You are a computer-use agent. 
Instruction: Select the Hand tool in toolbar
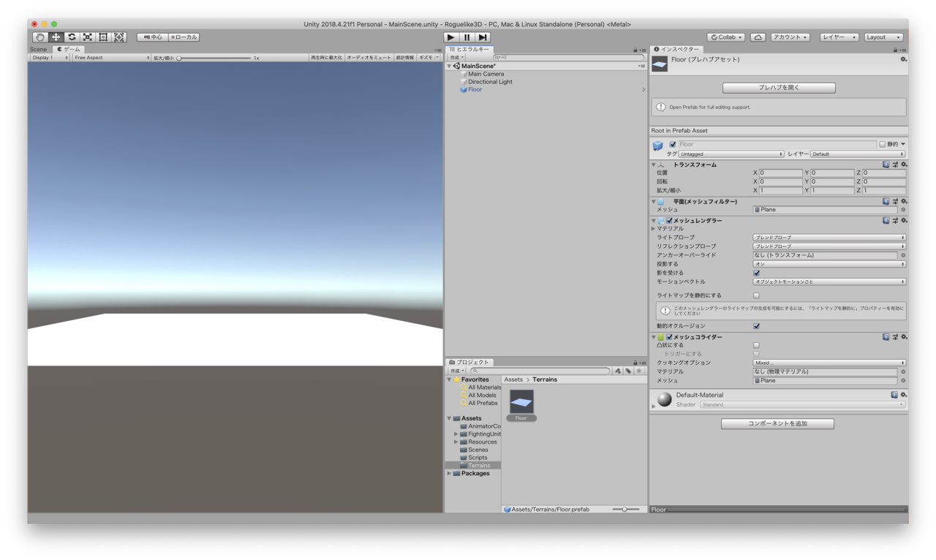click(39, 37)
